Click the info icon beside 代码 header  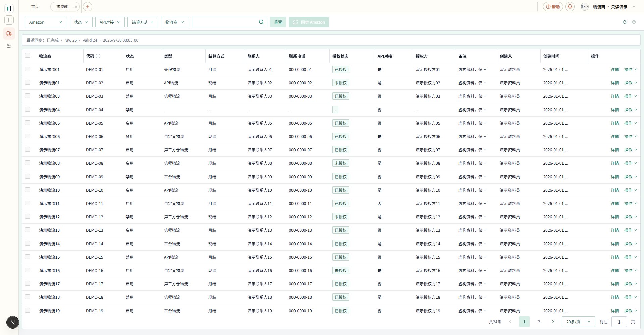pyautogui.click(x=98, y=56)
